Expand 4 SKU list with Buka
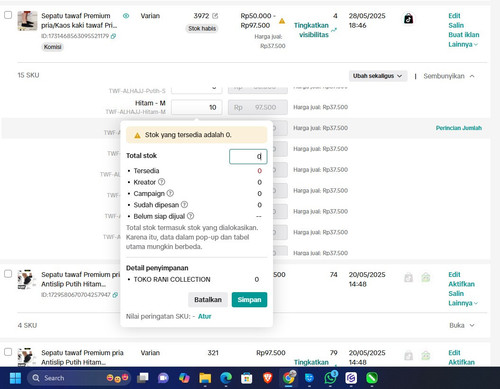This screenshot has height=389, width=500. coord(462,325)
